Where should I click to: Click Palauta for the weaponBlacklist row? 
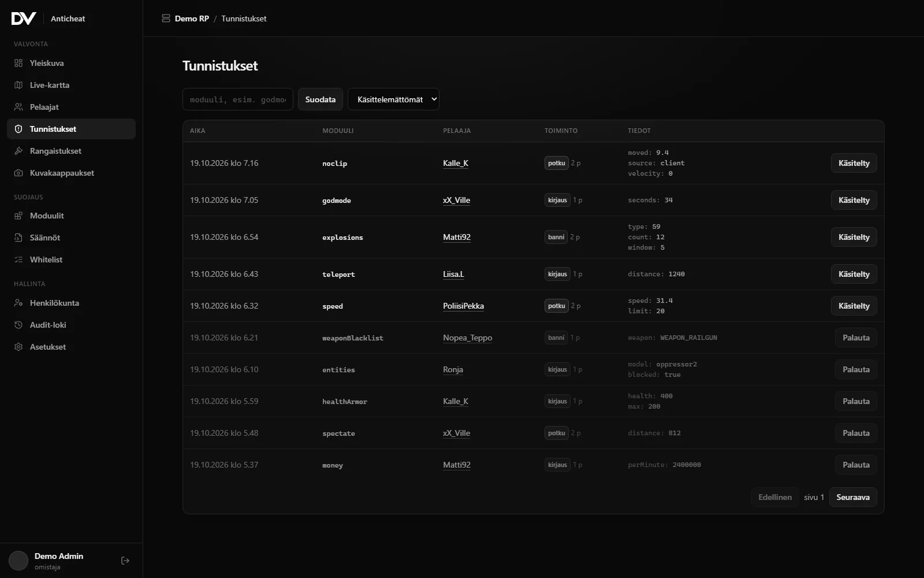tap(856, 338)
